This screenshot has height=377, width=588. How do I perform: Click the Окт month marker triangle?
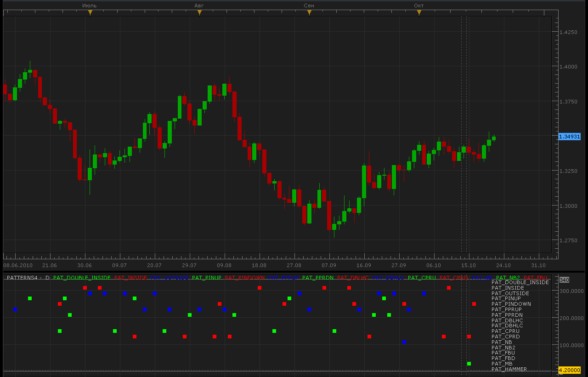tap(419, 13)
